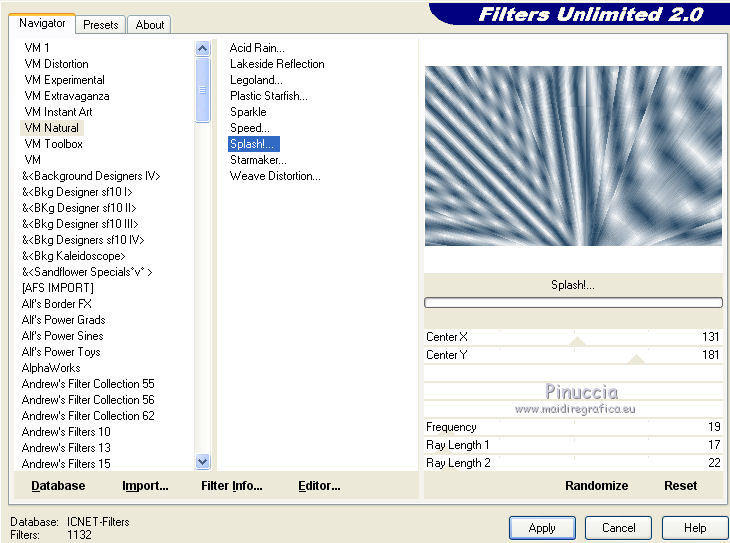Image resolution: width=730 pixels, height=543 pixels.
Task: Select VM Extravaganza category
Action: (x=67, y=96)
